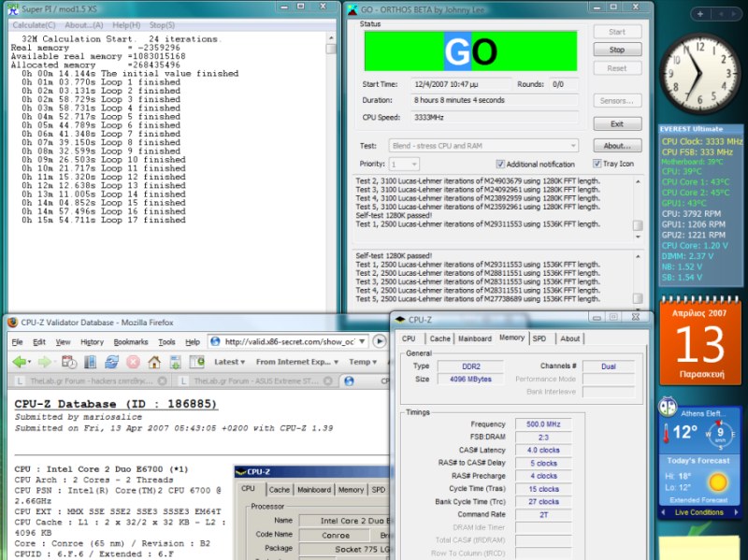The width and height of the screenshot is (748, 560).
Task: Go back using Firefox green back arrow
Action: (x=19, y=362)
